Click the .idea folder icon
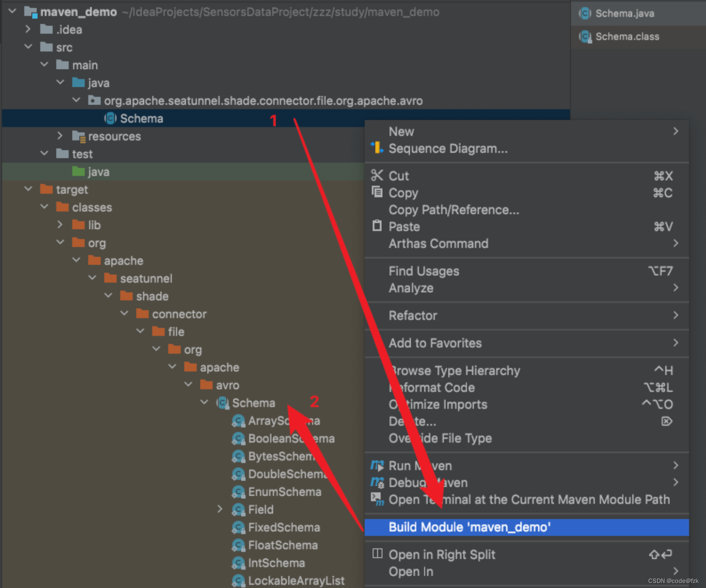Screen dimensions: 706x588 click(x=47, y=29)
